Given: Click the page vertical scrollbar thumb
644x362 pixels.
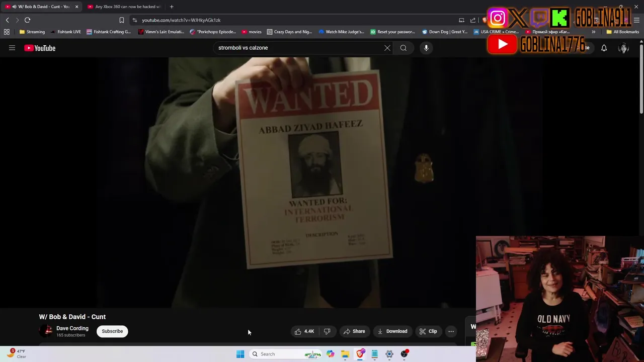Looking at the screenshot, I should pyautogui.click(x=641, y=79).
